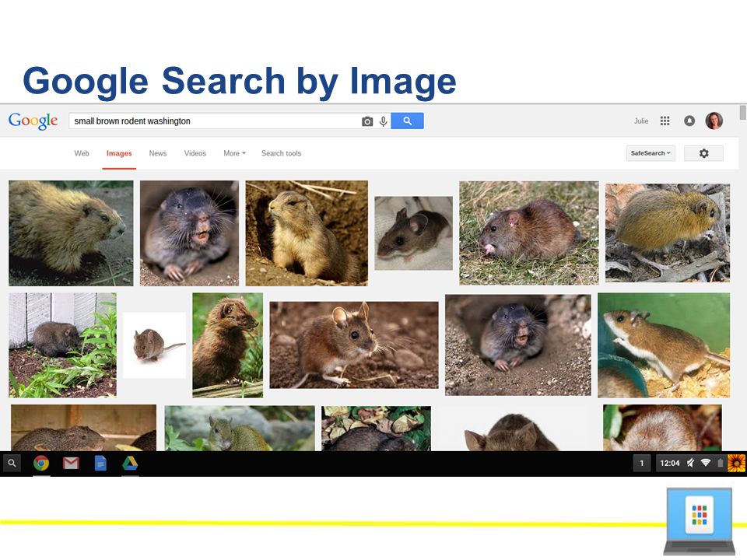This screenshot has width=747, height=560.
Task: Open the prairie dog at burrow thumbnail
Action: [x=307, y=233]
